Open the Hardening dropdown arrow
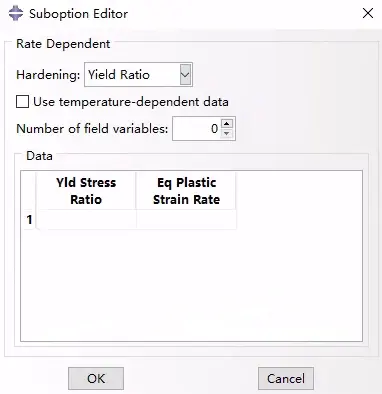This screenshot has width=382, height=394. point(185,74)
